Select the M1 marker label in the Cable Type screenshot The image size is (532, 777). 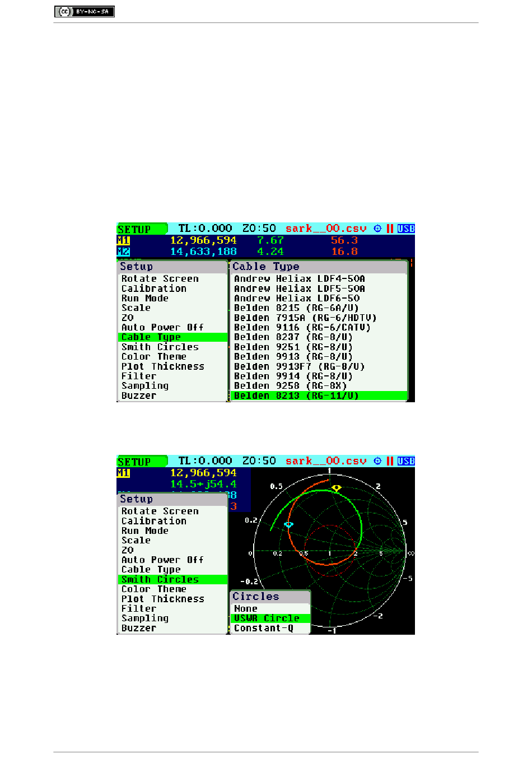pyautogui.click(x=123, y=240)
